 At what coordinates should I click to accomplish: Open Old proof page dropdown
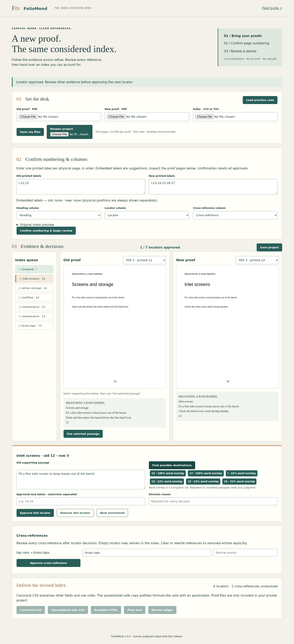point(144,260)
